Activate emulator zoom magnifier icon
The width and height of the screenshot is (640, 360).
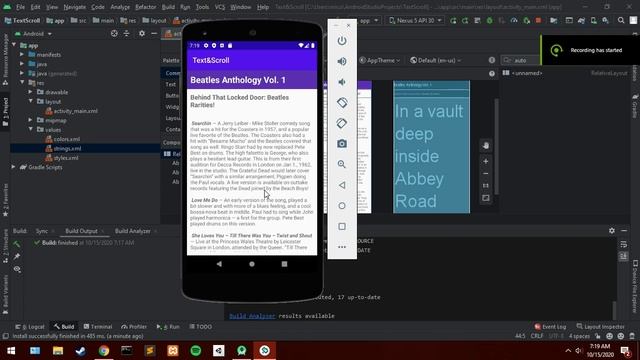(x=342, y=164)
